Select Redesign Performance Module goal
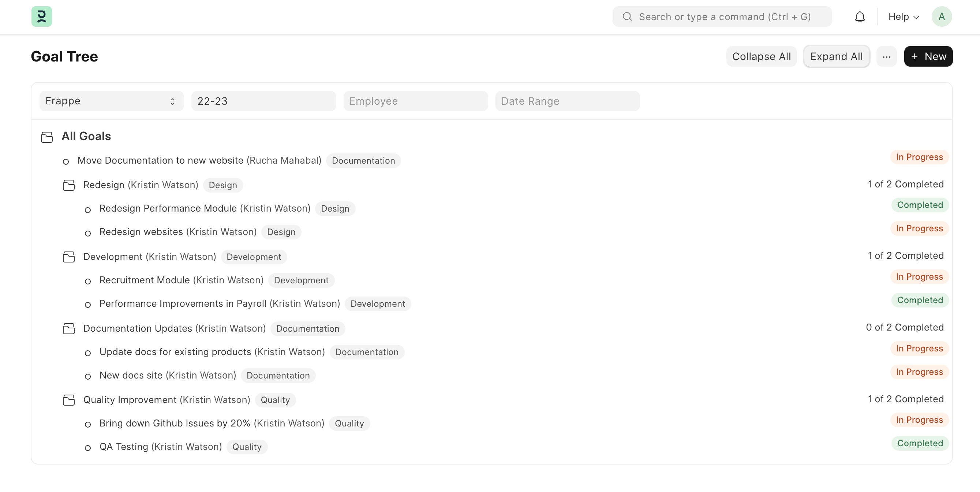The width and height of the screenshot is (980, 492). tap(205, 208)
